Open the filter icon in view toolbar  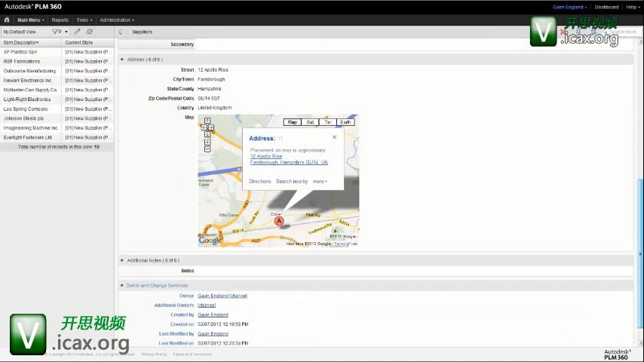pos(57,32)
